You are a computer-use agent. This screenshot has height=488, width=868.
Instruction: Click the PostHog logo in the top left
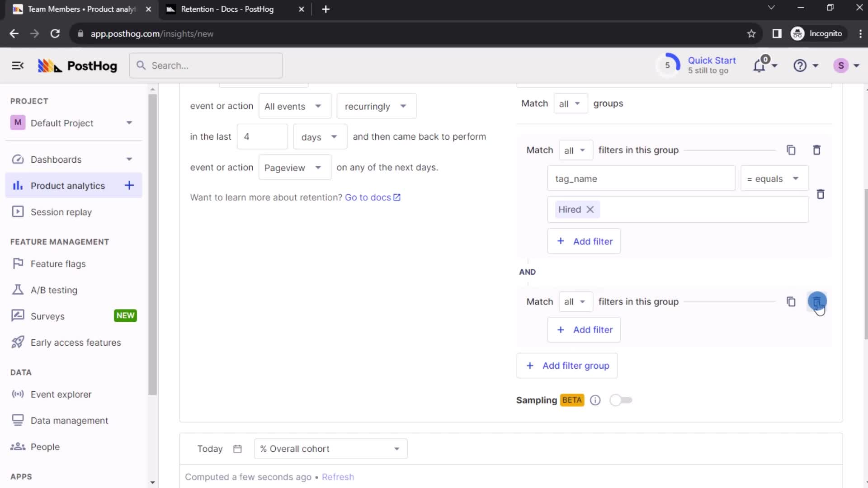pos(77,66)
